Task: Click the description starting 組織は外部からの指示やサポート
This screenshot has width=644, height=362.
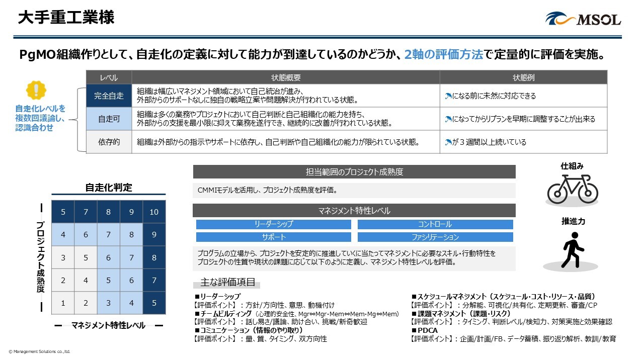Action: [x=278, y=142]
